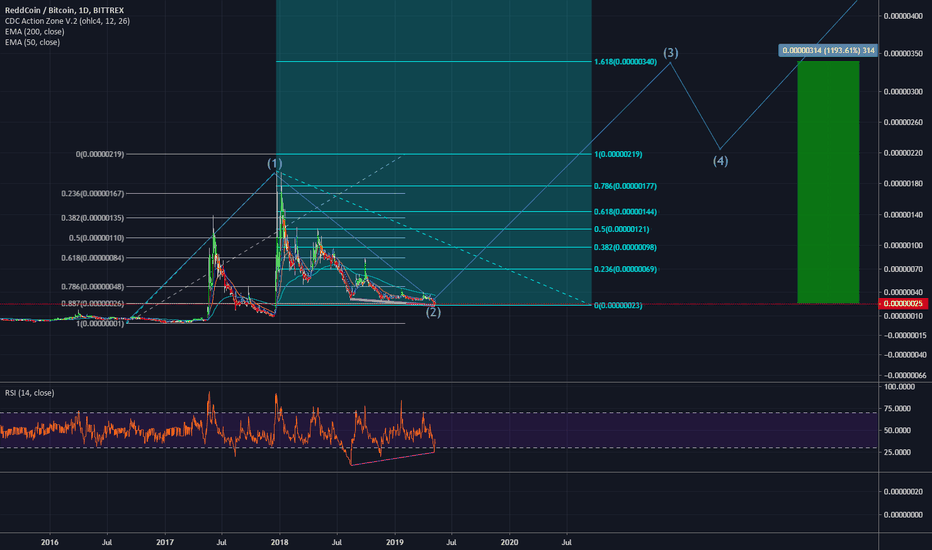The width and height of the screenshot is (932, 550).
Task: Select the Elliott wave (1) marker
Action: point(275,164)
